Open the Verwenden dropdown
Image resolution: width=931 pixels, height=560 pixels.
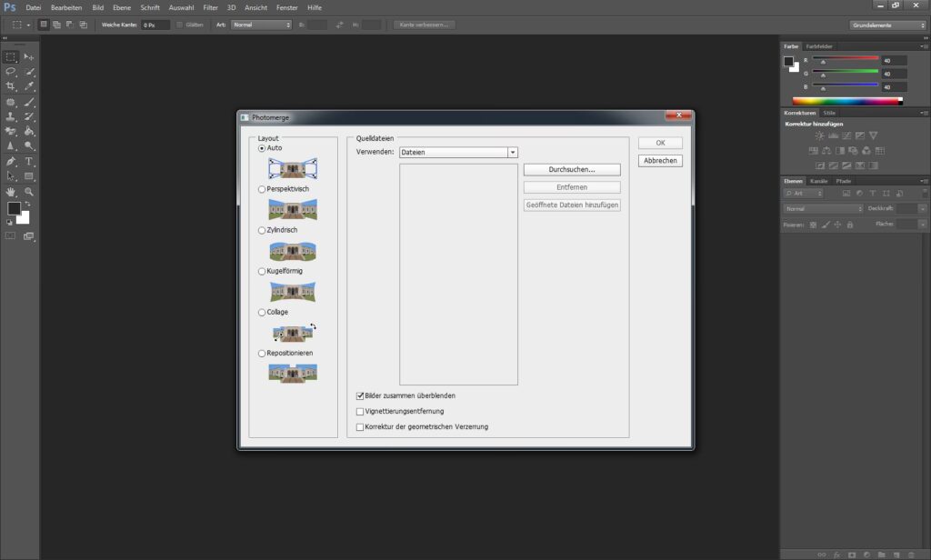(513, 153)
